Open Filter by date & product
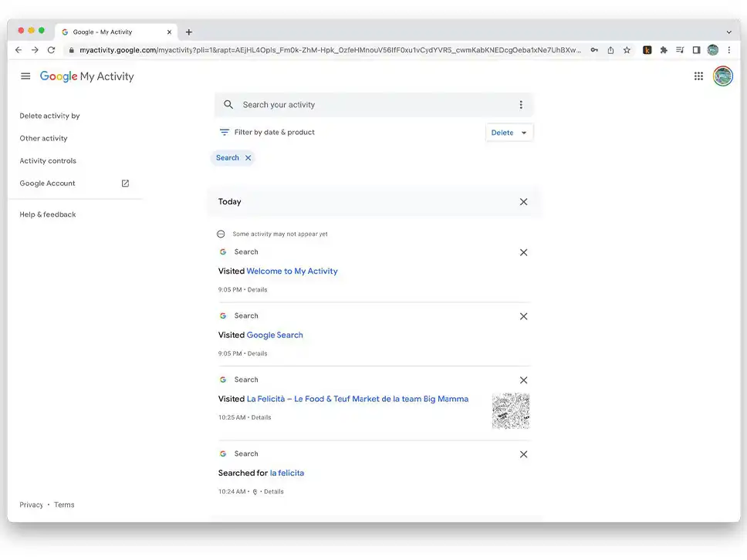Viewport: 747px width, 560px height. 267,133
